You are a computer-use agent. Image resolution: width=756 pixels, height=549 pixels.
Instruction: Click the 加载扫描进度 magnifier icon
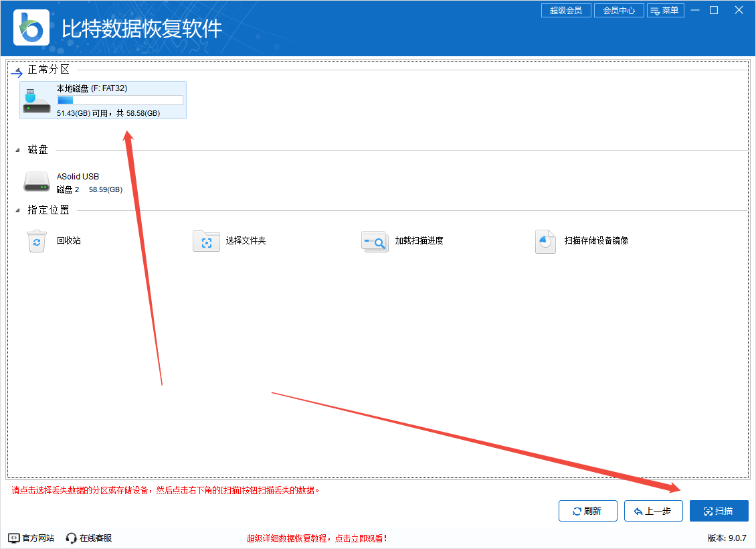click(375, 241)
